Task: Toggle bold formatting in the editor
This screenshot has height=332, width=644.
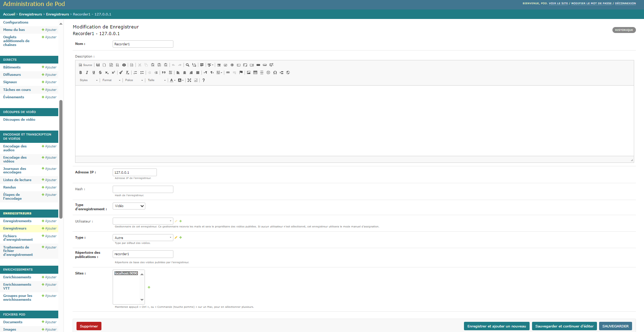Action: click(x=80, y=73)
